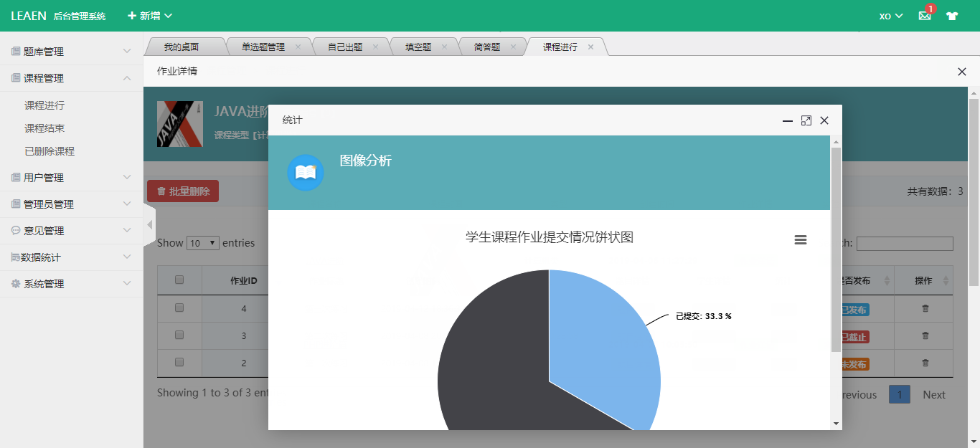The width and height of the screenshot is (980, 448).
Task: Expand the 题库管理 sidebar menu
Action: (x=72, y=52)
